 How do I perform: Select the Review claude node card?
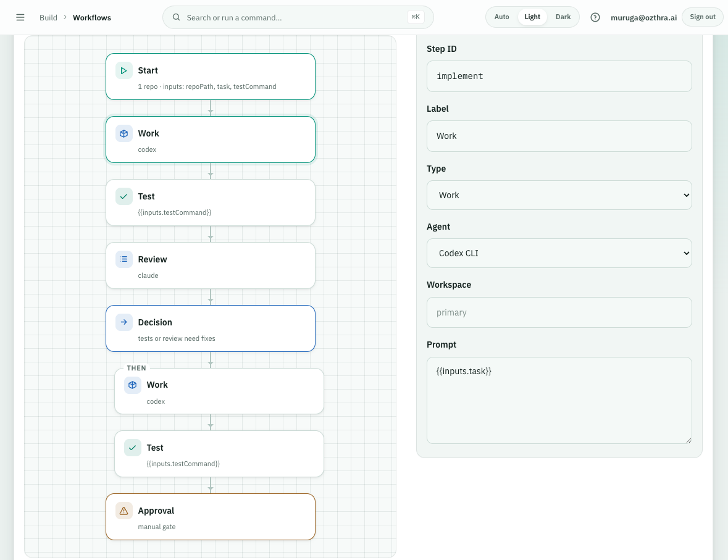211,265
